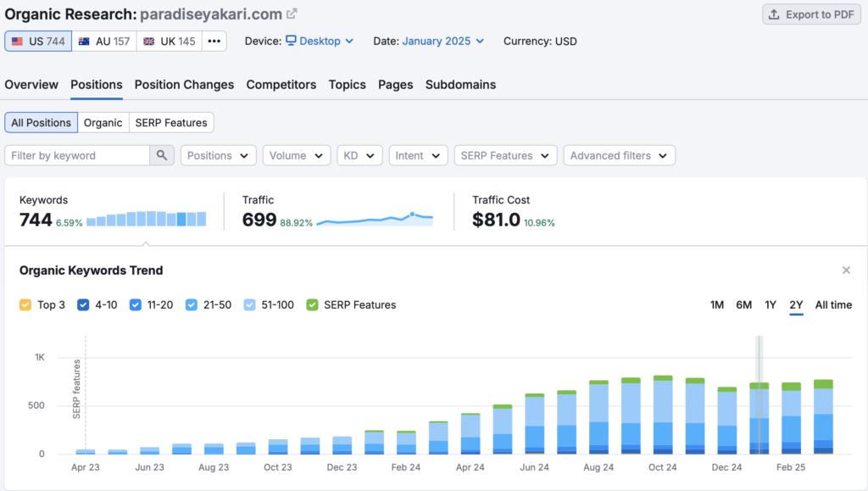The width and height of the screenshot is (868, 491).
Task: Toggle the 4-10 positions checkbox
Action: pos(83,304)
